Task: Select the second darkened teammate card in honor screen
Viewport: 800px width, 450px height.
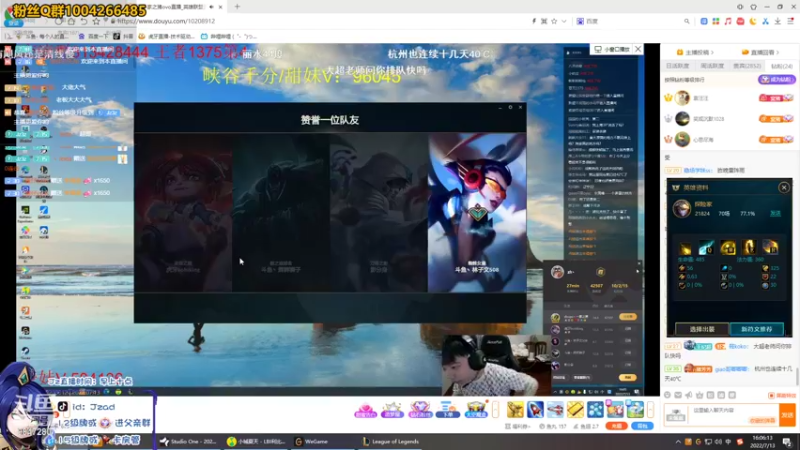Action: pyautogui.click(x=281, y=212)
